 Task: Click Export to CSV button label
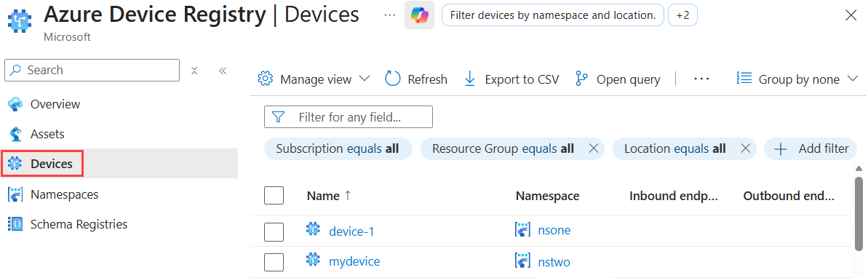(x=522, y=80)
